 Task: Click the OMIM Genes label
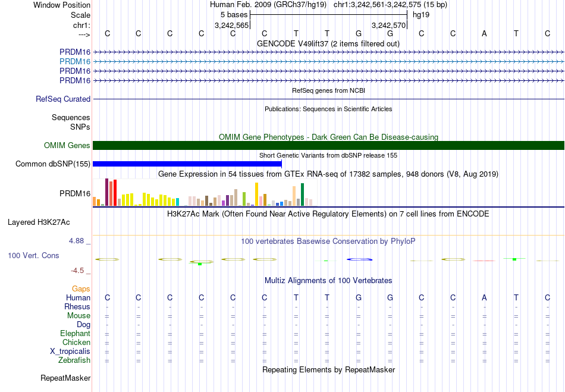(x=67, y=145)
